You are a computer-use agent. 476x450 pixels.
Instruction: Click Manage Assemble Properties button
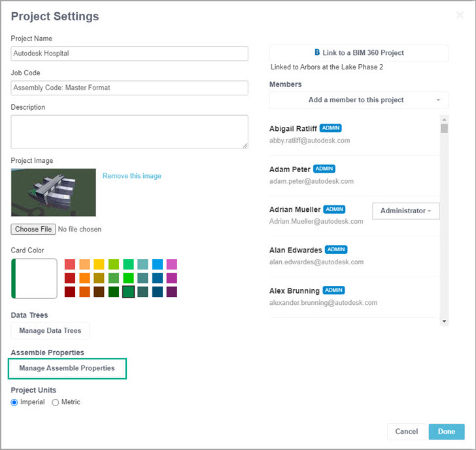(67, 368)
